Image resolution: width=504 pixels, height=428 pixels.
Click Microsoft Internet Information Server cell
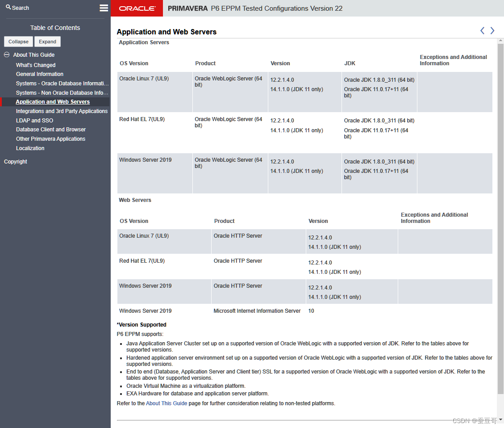257,311
